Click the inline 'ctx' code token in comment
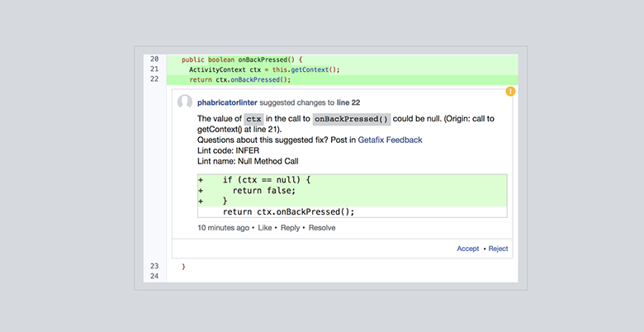 tap(253, 119)
